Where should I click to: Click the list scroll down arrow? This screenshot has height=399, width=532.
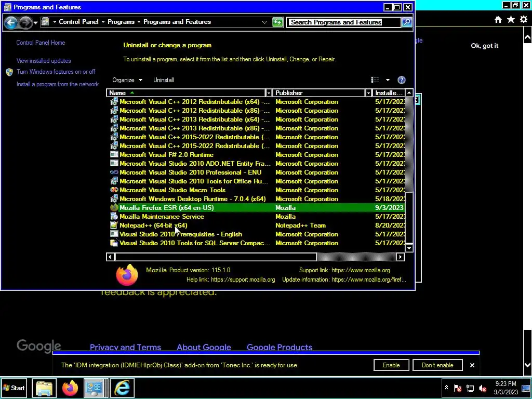point(409,248)
